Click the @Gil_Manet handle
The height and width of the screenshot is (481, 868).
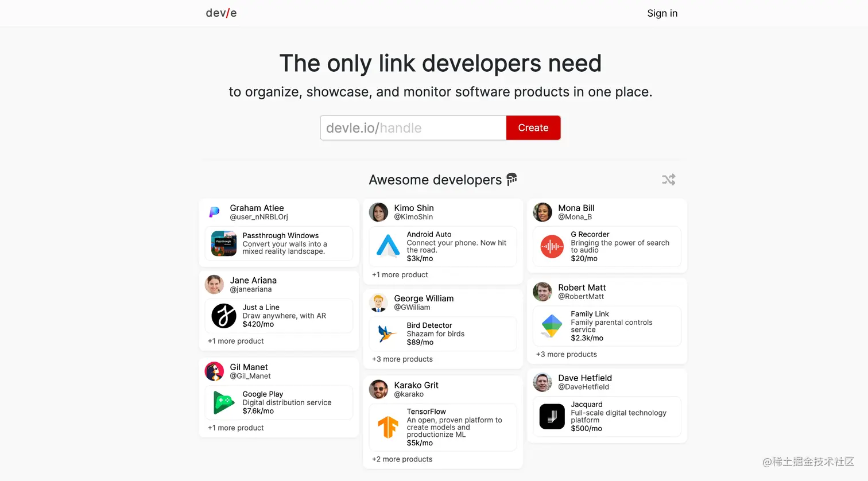click(x=250, y=376)
